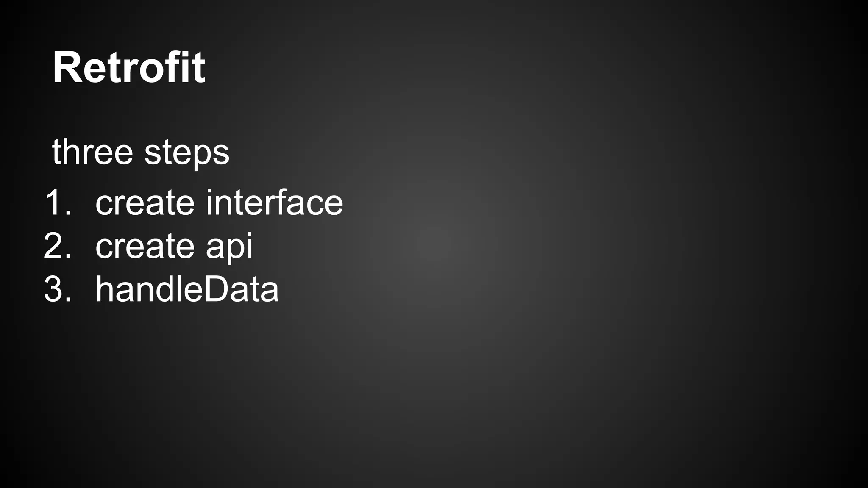Image resolution: width=868 pixels, height=488 pixels.
Task: Select the word "three" in the subtitle
Action: 92,152
